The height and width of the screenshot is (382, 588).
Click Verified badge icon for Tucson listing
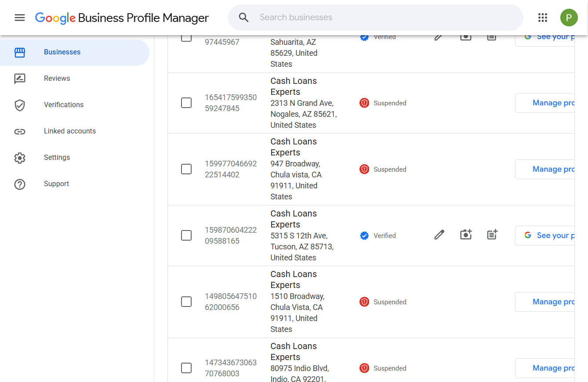[364, 236]
